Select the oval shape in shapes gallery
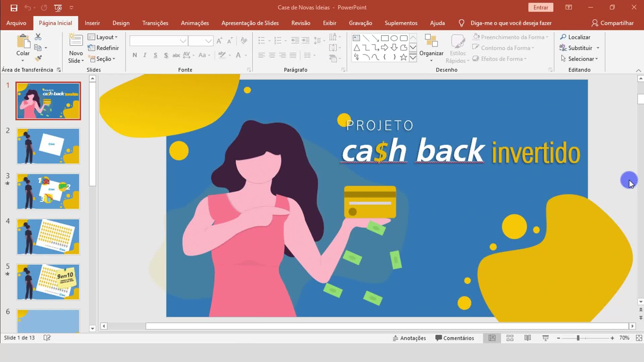644x362 pixels. [x=394, y=38]
